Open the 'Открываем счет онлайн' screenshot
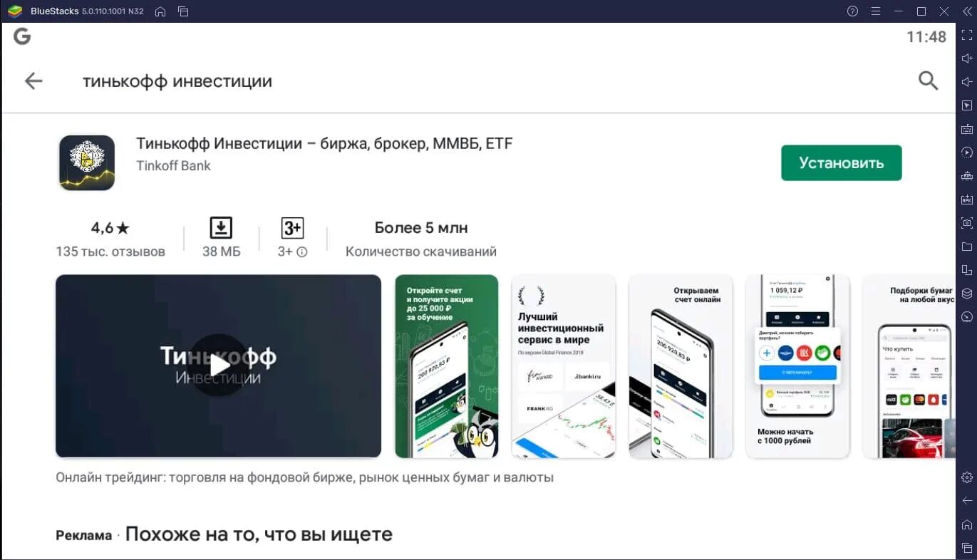The width and height of the screenshot is (977, 560). coord(681,366)
